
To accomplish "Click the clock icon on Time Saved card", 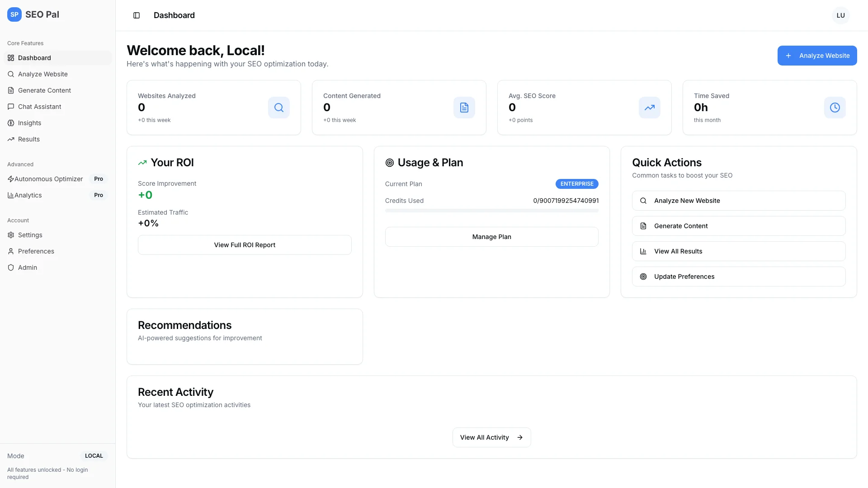I will pos(835,108).
